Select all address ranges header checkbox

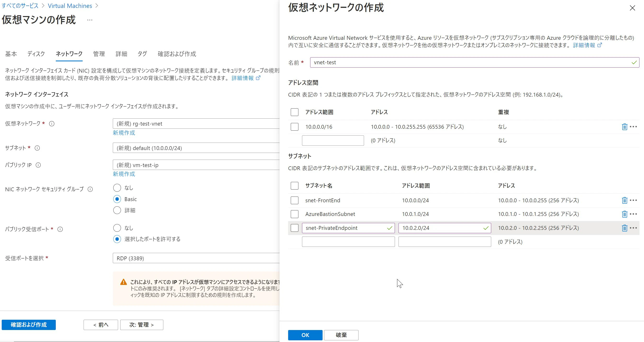295,112
